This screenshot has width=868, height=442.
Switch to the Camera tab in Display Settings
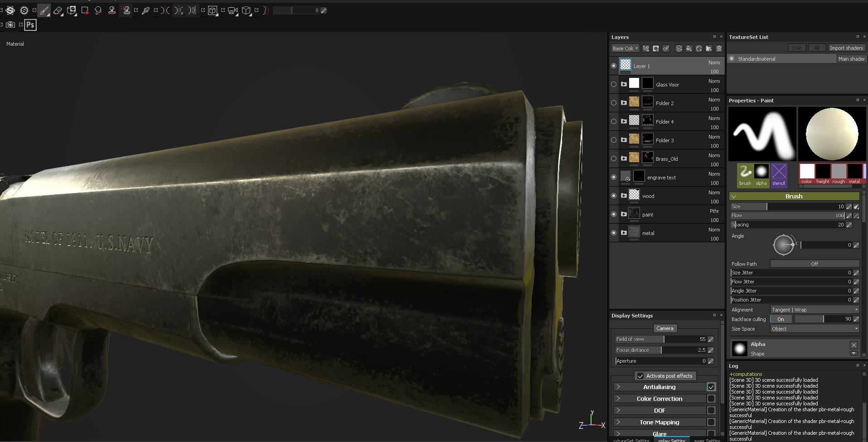pos(664,328)
